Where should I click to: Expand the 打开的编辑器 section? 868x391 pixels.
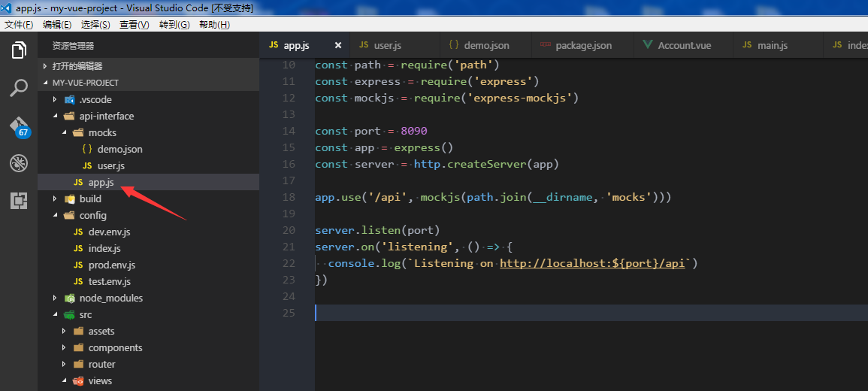(x=77, y=66)
